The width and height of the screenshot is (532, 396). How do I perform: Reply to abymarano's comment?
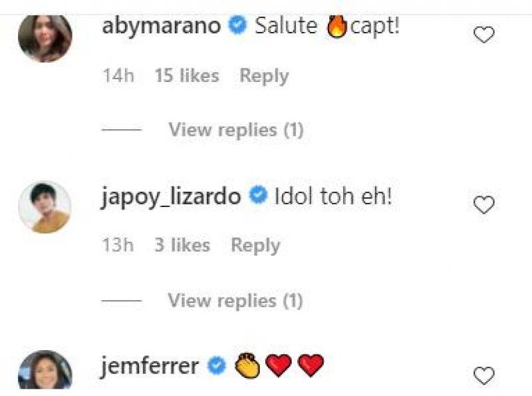coord(264,76)
